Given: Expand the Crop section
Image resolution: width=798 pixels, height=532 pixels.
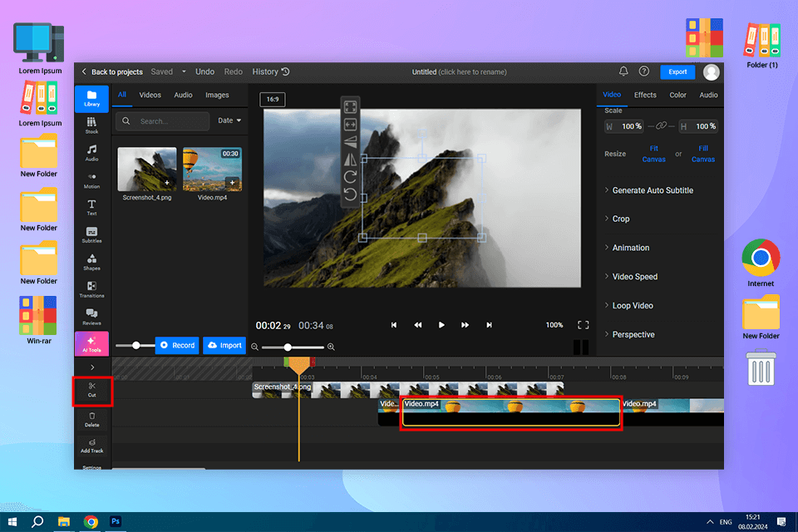Looking at the screenshot, I should point(618,219).
